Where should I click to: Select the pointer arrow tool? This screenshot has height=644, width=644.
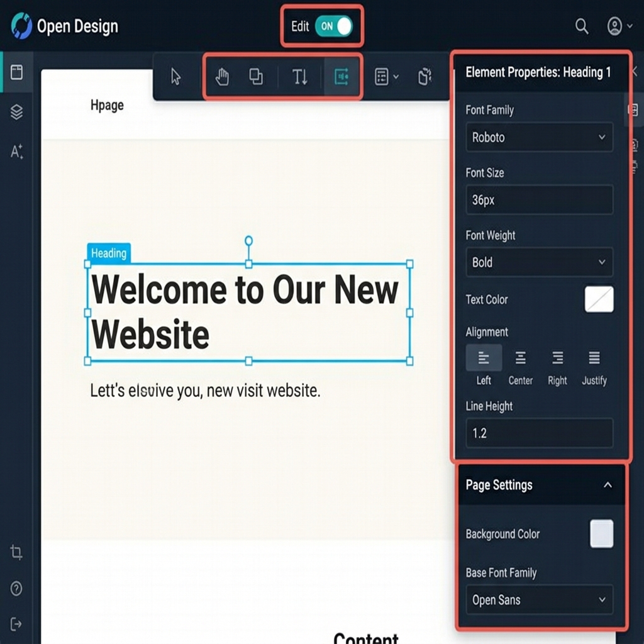(x=176, y=77)
